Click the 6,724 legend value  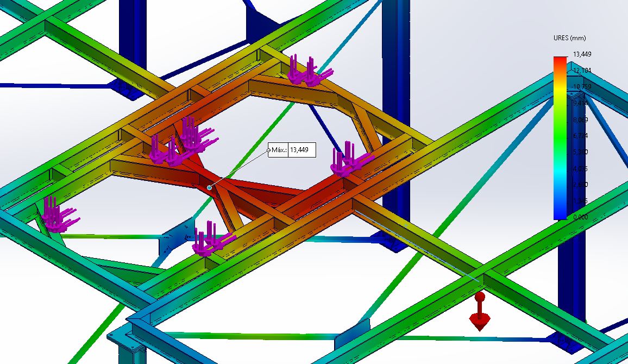point(580,136)
